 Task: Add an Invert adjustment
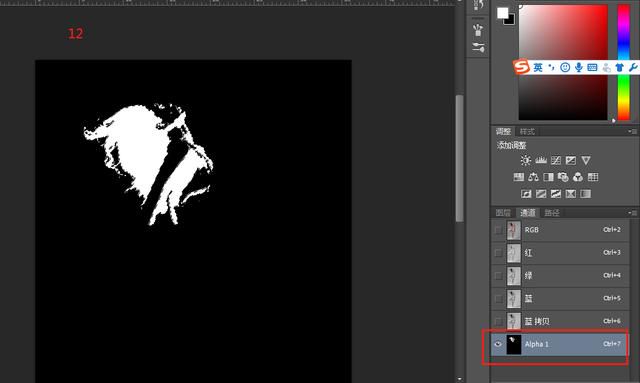click(526, 194)
